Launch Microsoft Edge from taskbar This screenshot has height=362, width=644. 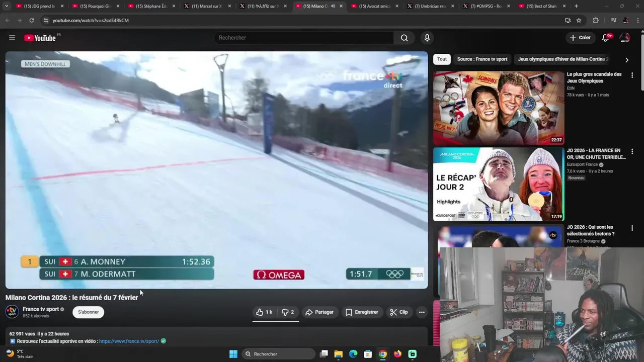(353, 354)
